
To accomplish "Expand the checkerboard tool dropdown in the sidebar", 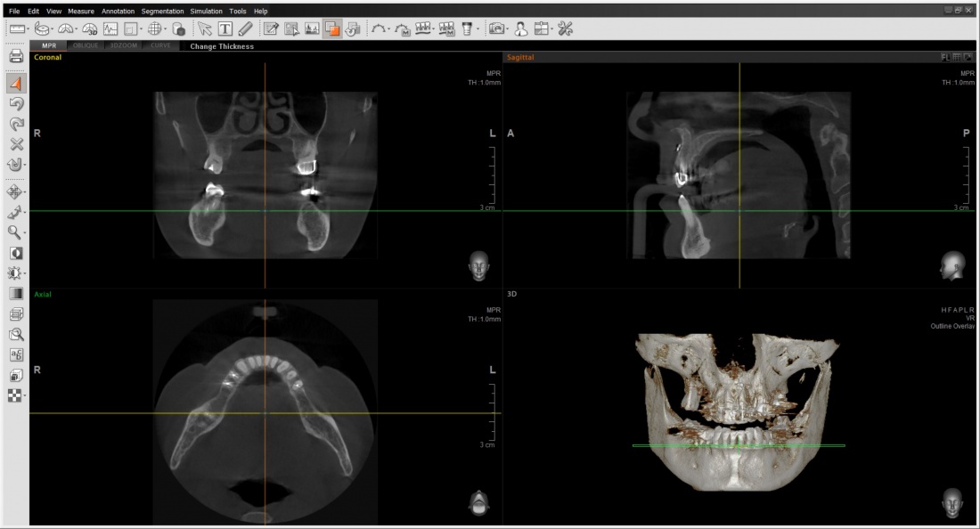I will pyautogui.click(x=25, y=396).
